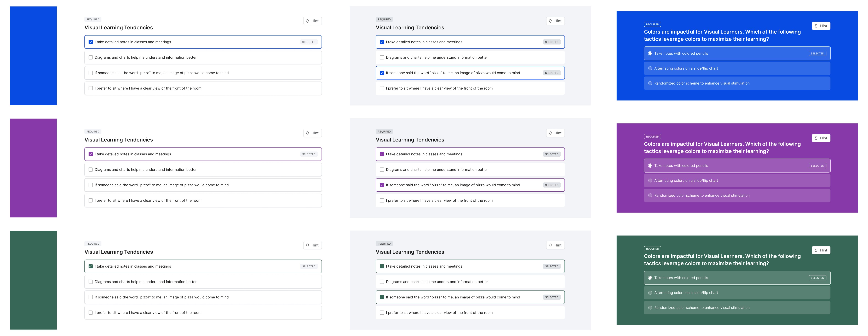Select 'Alternating colors' radio on the green card
The image size is (868, 336).
(x=650, y=293)
